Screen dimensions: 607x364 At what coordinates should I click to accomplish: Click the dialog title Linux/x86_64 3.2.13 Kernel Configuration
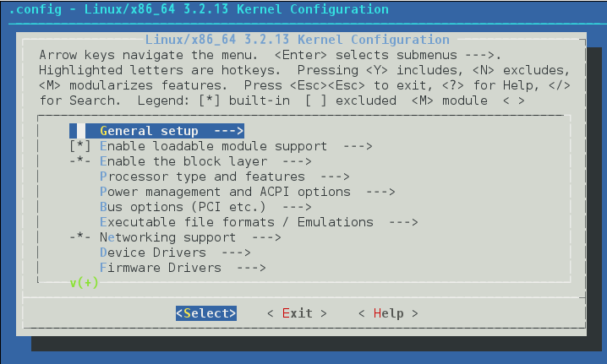tap(298, 40)
